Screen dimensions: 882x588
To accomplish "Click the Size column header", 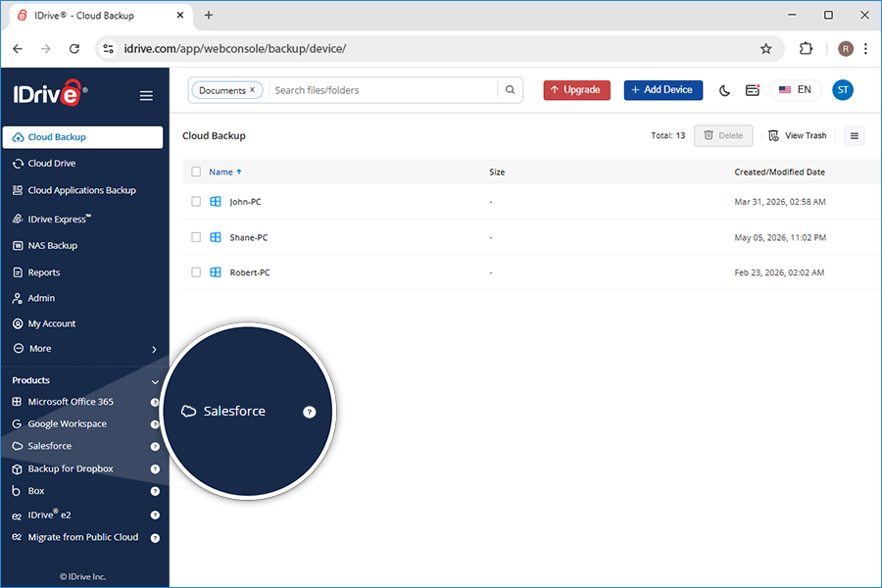I will point(497,172).
